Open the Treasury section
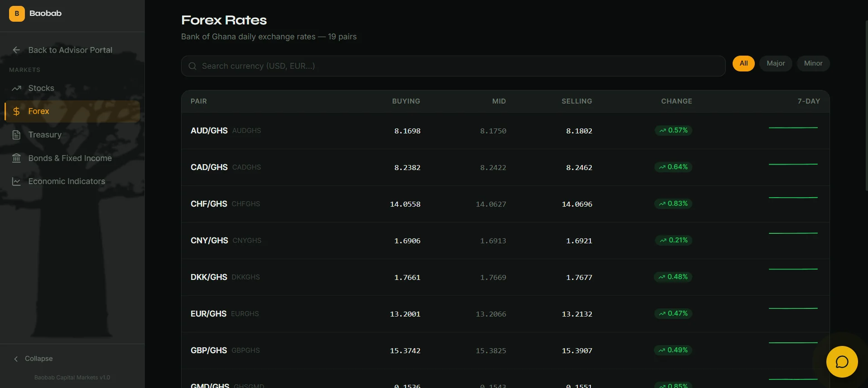Screen dimensions: 868x388 click(72, 135)
